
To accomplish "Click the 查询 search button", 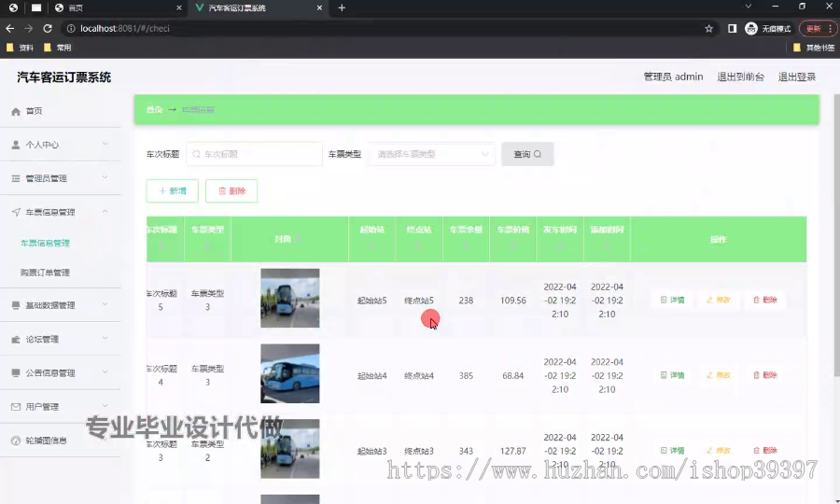I will coord(527,154).
